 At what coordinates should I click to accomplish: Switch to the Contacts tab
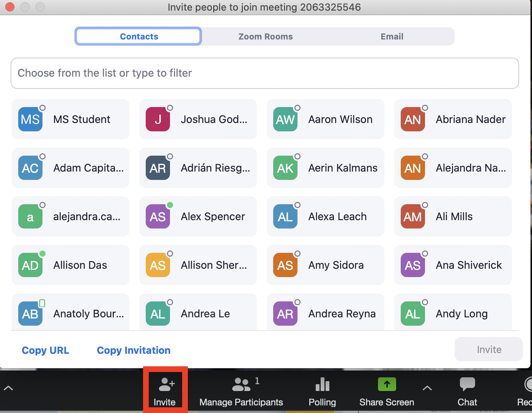pyautogui.click(x=139, y=36)
